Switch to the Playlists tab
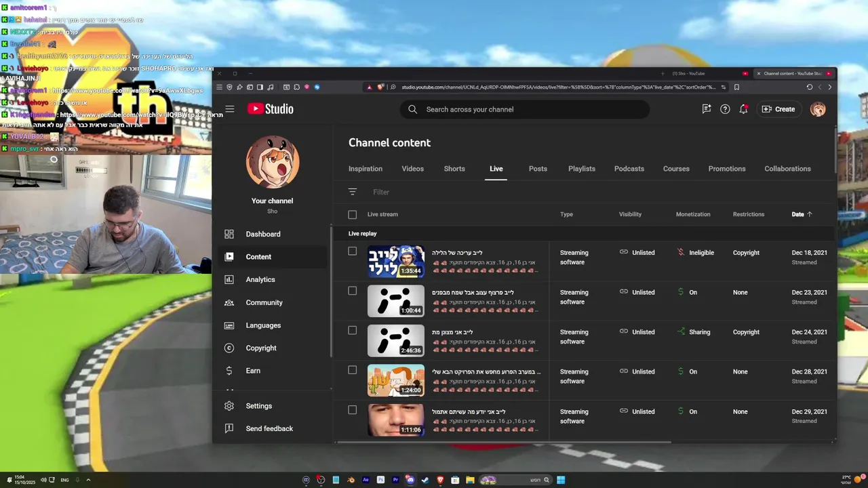 click(582, 169)
